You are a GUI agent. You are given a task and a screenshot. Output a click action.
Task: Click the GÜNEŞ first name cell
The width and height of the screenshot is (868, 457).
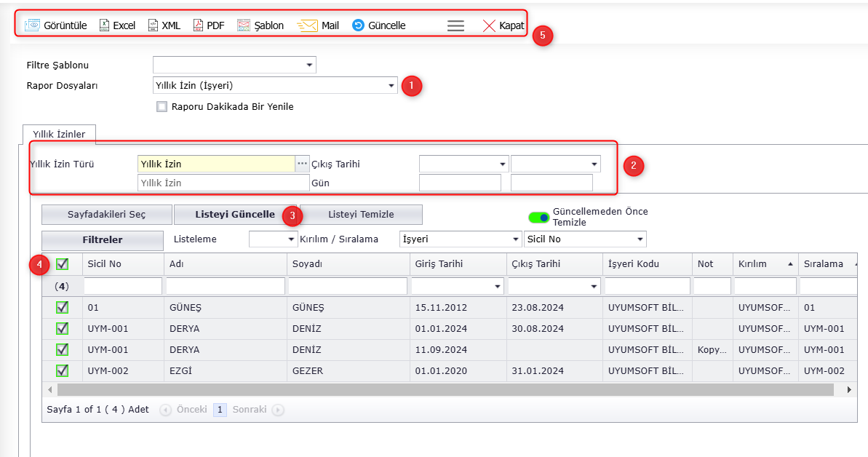(x=226, y=307)
